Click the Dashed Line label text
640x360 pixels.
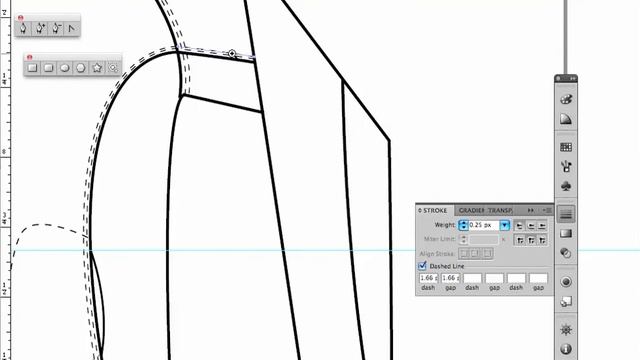tap(447, 266)
